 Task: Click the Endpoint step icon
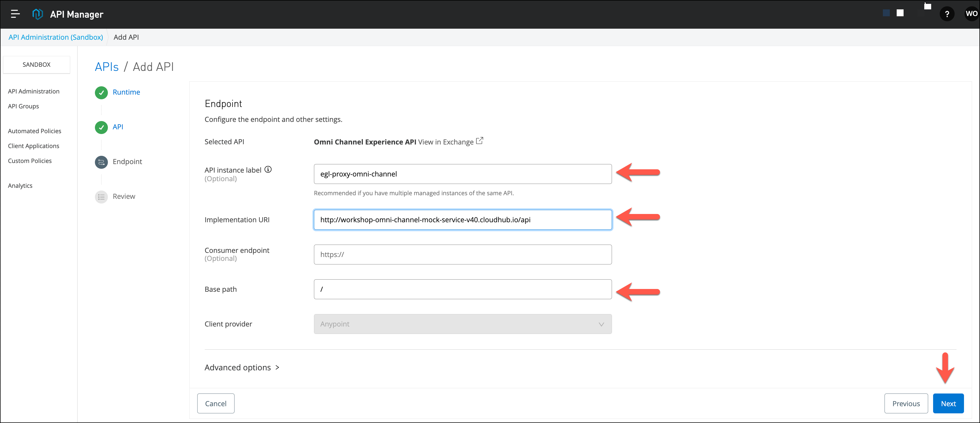point(101,162)
